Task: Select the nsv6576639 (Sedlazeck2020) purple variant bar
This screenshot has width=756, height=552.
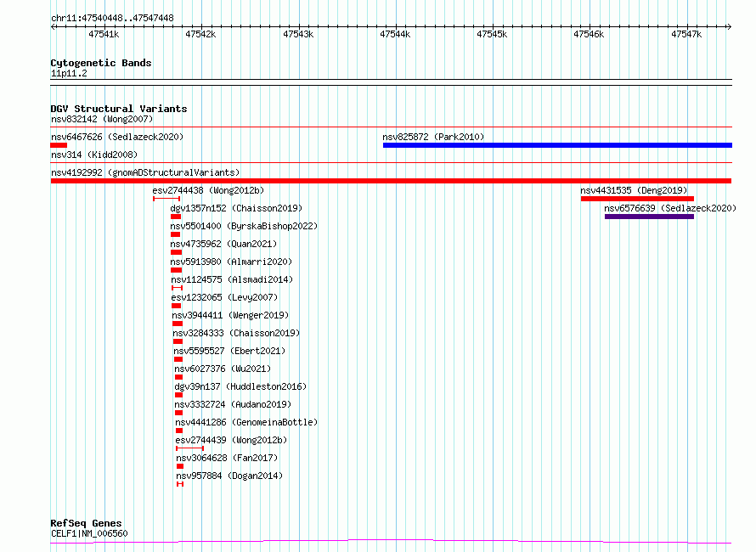Action: click(x=649, y=217)
